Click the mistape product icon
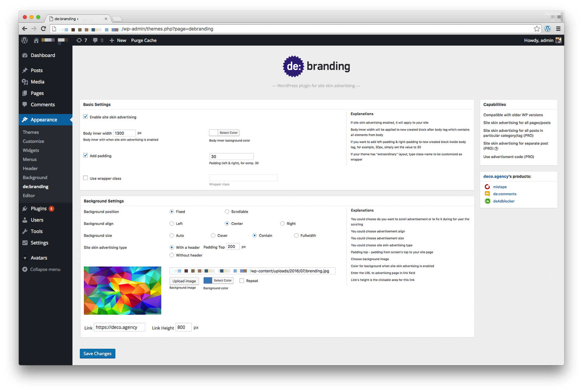The height and width of the screenshot is (392, 583). pos(487,187)
